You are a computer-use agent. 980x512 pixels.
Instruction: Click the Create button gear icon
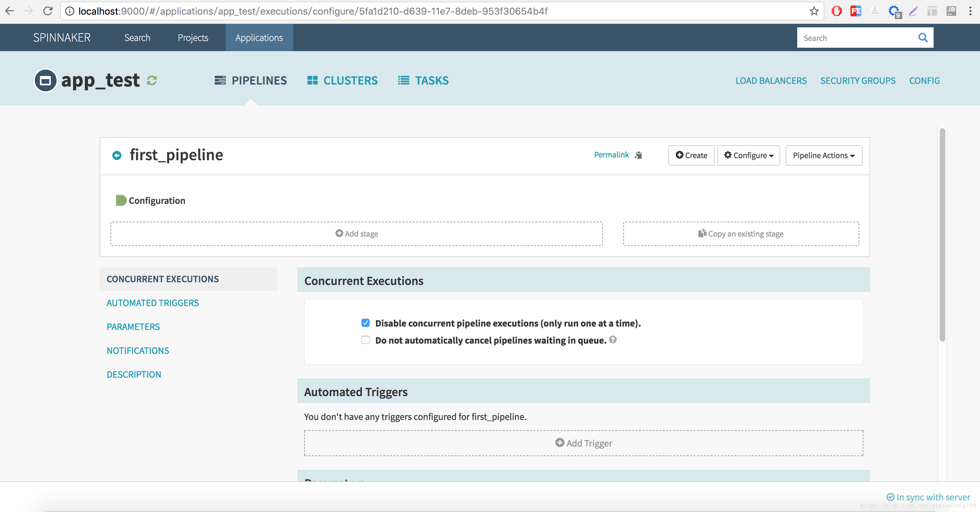point(728,155)
